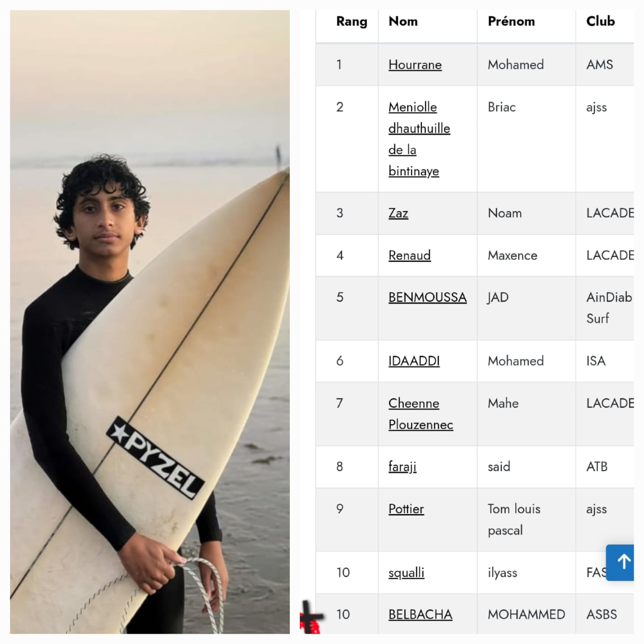The height and width of the screenshot is (644, 644).
Task: Open the IDAADDI profile link
Action: [414, 361]
